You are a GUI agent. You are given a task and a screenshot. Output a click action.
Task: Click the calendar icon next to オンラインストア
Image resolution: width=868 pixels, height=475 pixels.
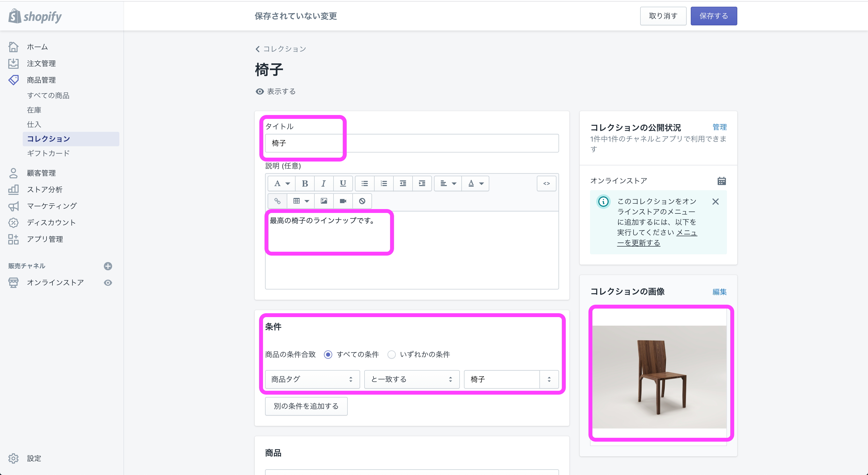pyautogui.click(x=722, y=181)
